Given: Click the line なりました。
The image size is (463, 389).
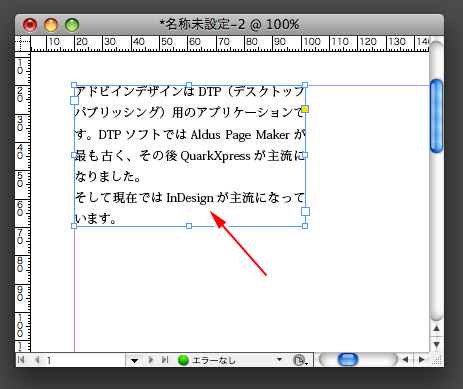Looking at the screenshot, I should pos(108,177).
